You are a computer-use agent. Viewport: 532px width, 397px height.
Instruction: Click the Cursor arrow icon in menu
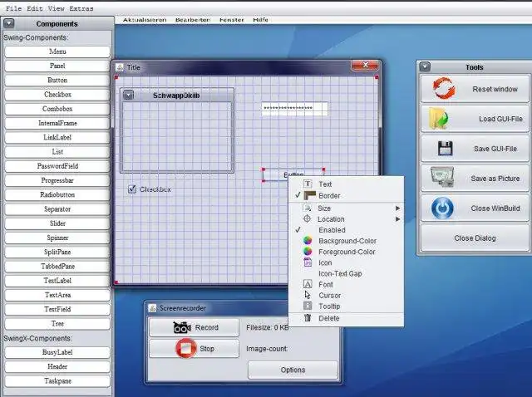(308, 295)
